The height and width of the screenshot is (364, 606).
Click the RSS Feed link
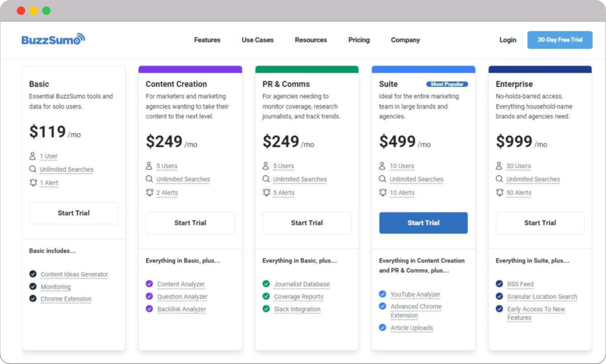pyautogui.click(x=520, y=284)
